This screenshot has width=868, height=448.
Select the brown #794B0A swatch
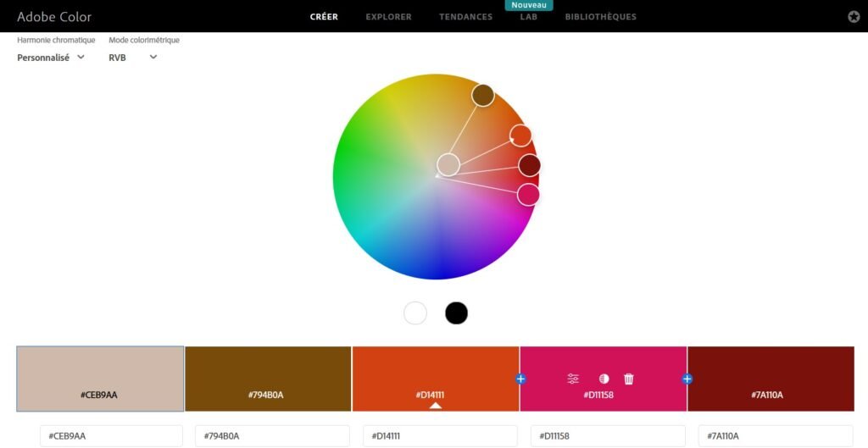[x=268, y=379]
